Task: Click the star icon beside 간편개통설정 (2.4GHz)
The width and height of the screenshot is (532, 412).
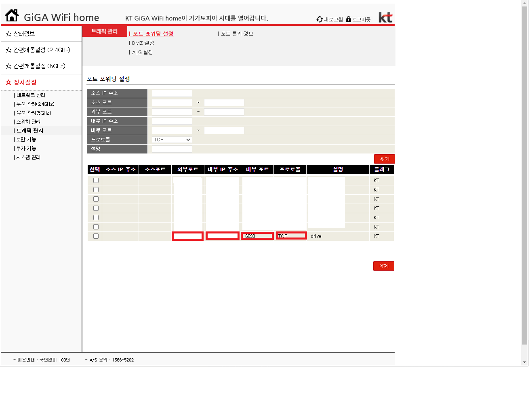Action: (8, 50)
